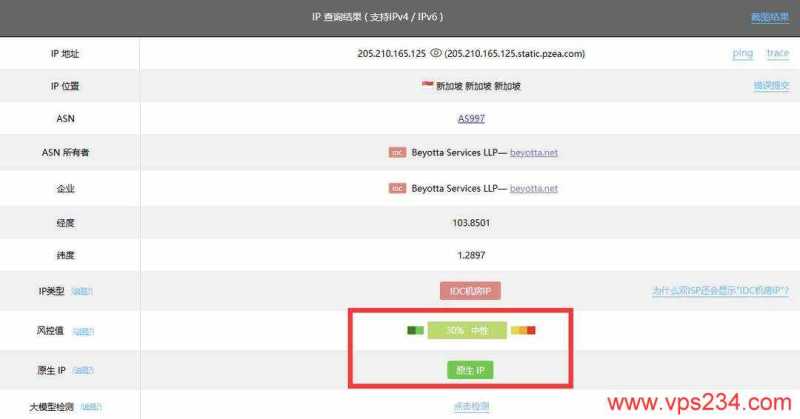Open the AS997 ASN link
The height and width of the screenshot is (419, 800).
(470, 118)
